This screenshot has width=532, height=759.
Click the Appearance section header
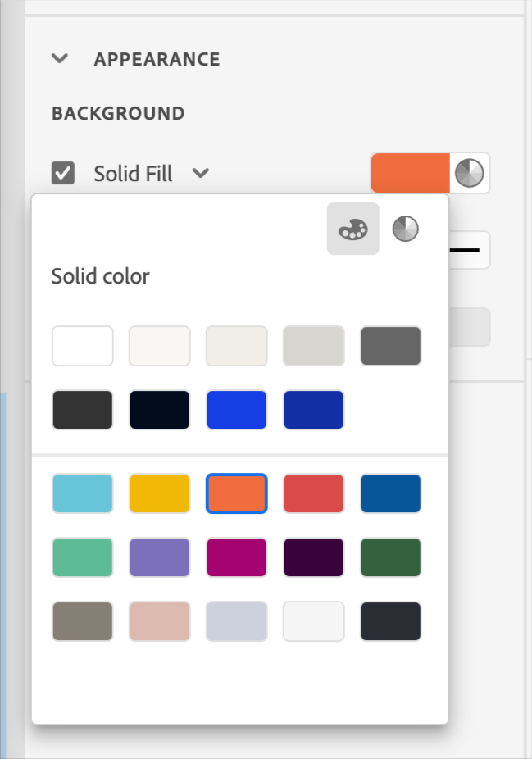coord(157,59)
